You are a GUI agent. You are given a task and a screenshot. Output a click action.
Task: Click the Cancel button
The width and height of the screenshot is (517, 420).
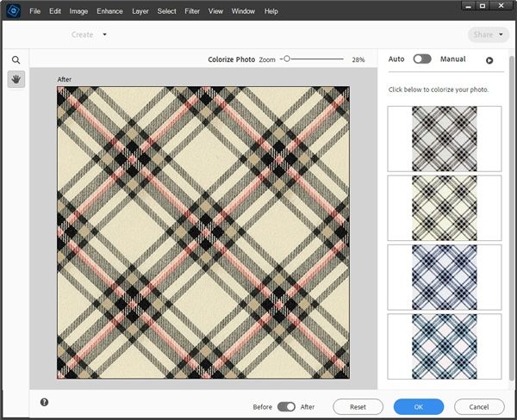tap(479, 407)
